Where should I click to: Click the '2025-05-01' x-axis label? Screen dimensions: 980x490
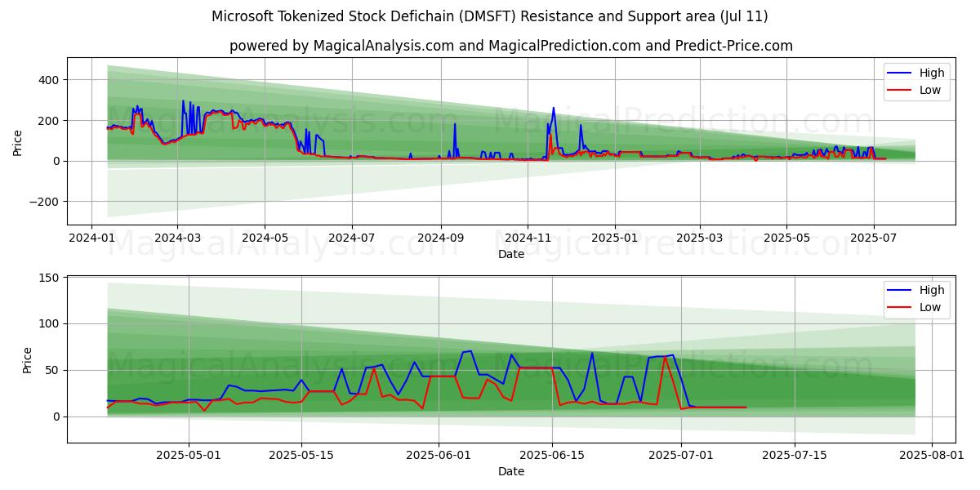(189, 455)
